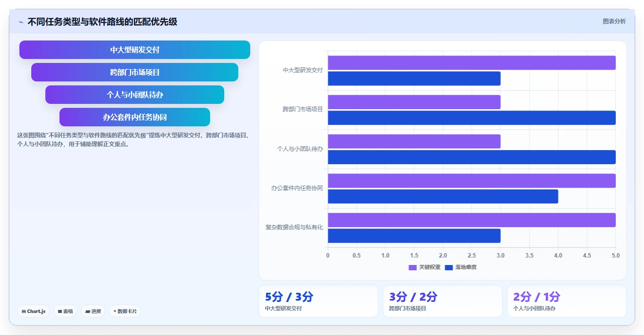Click the lightning icon beside the title
Viewport: 644px width, 335px height.
pos(21,22)
